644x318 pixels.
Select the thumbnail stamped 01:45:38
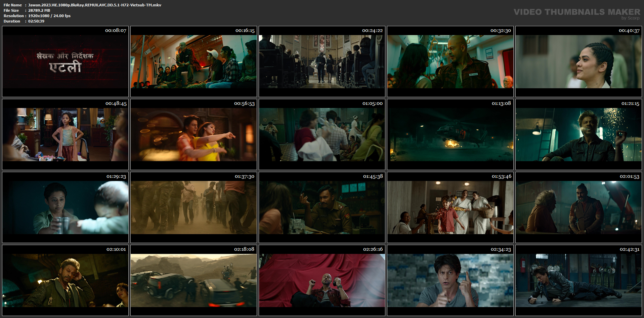pos(322,207)
